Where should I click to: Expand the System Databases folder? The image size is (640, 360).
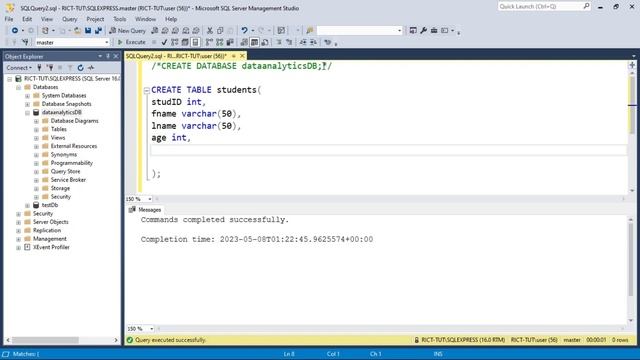coord(27,96)
